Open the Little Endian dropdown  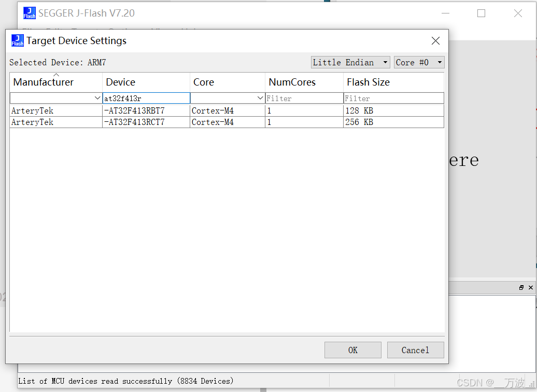350,62
